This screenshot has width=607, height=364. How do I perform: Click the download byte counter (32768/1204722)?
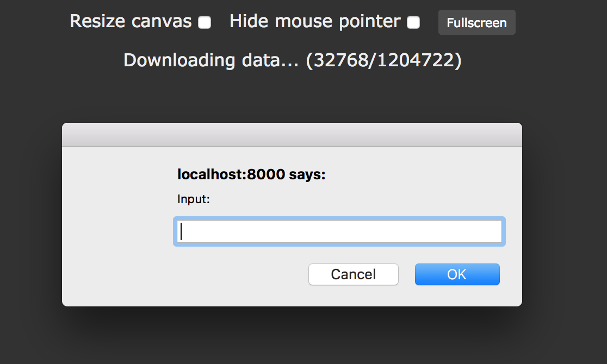click(x=383, y=60)
